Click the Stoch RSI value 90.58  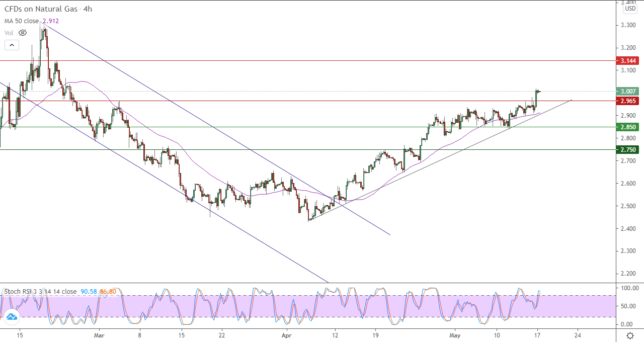coord(89,291)
